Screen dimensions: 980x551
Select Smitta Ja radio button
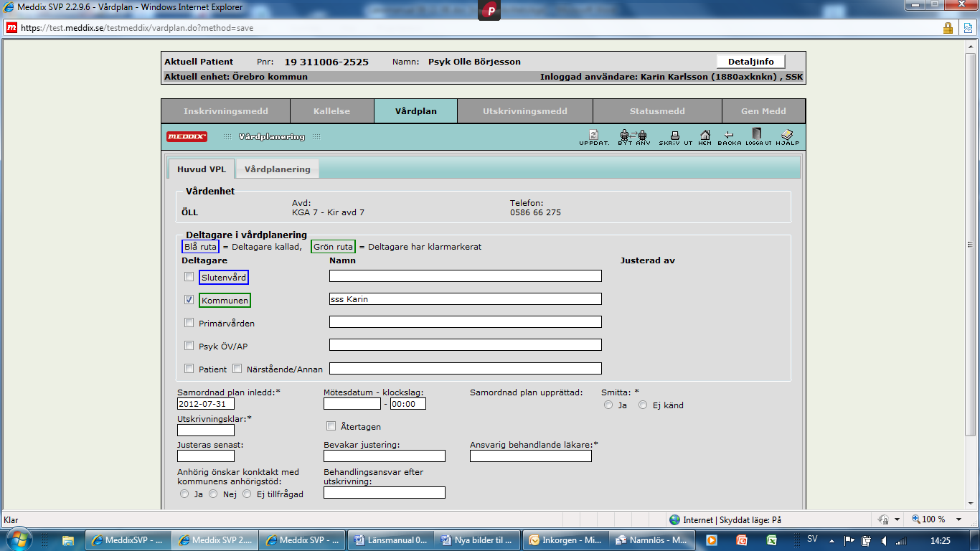[x=608, y=405]
